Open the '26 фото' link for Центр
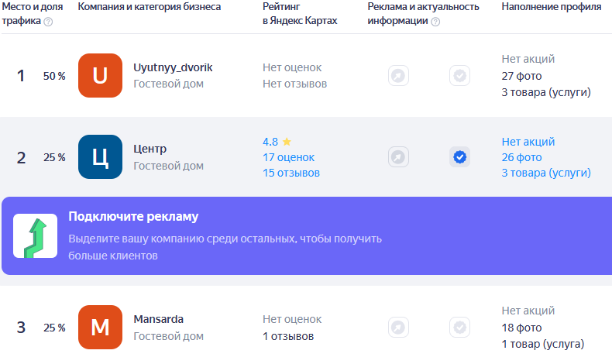 tap(521, 157)
